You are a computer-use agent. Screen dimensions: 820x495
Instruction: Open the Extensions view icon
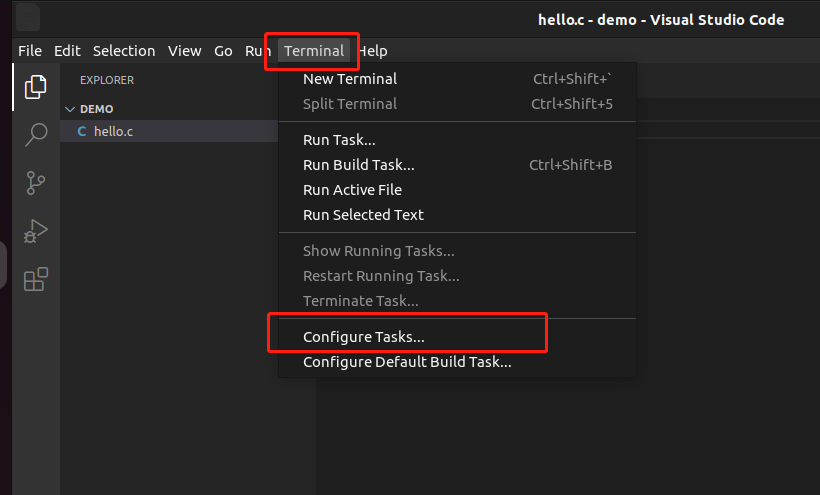[35, 279]
